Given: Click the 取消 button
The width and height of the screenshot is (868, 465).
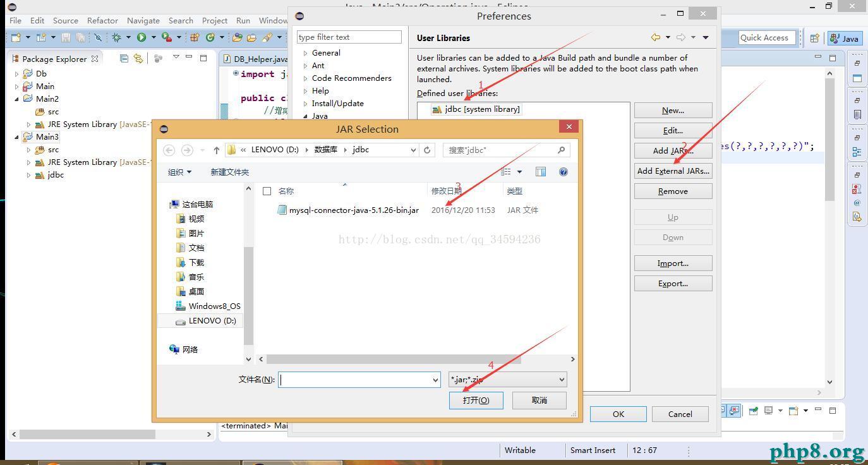Looking at the screenshot, I should point(539,400).
